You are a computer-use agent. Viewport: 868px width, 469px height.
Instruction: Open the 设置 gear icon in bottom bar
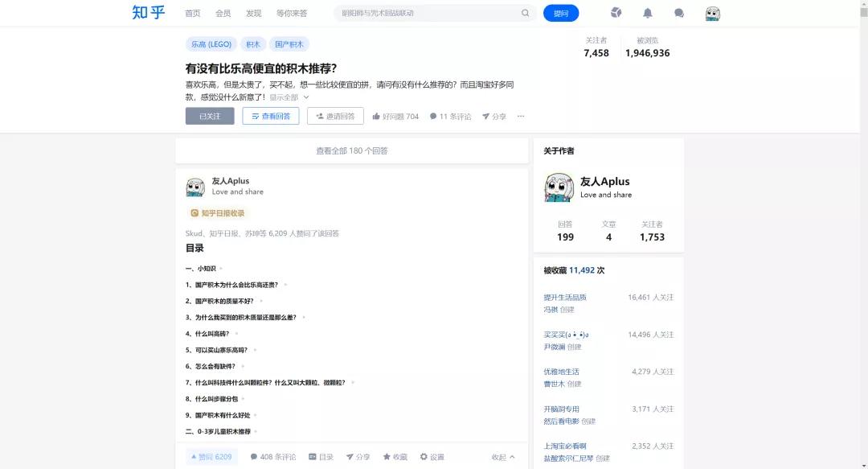point(431,456)
